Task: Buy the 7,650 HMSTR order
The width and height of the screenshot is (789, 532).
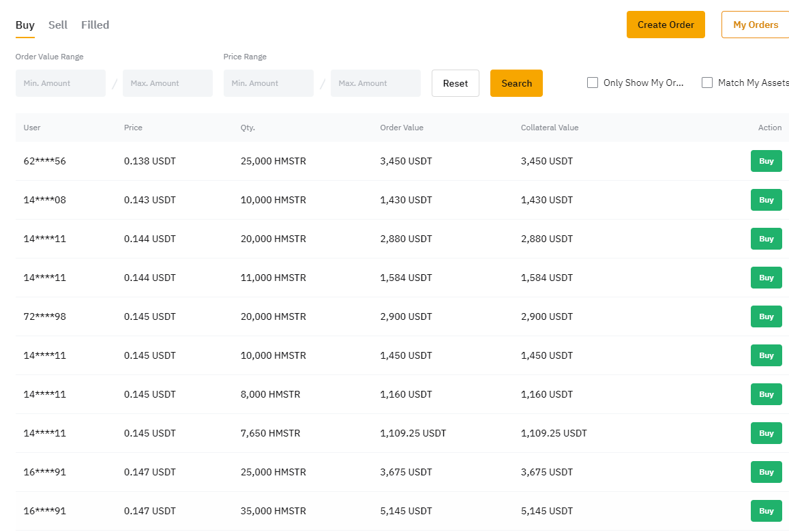Action: (766, 433)
